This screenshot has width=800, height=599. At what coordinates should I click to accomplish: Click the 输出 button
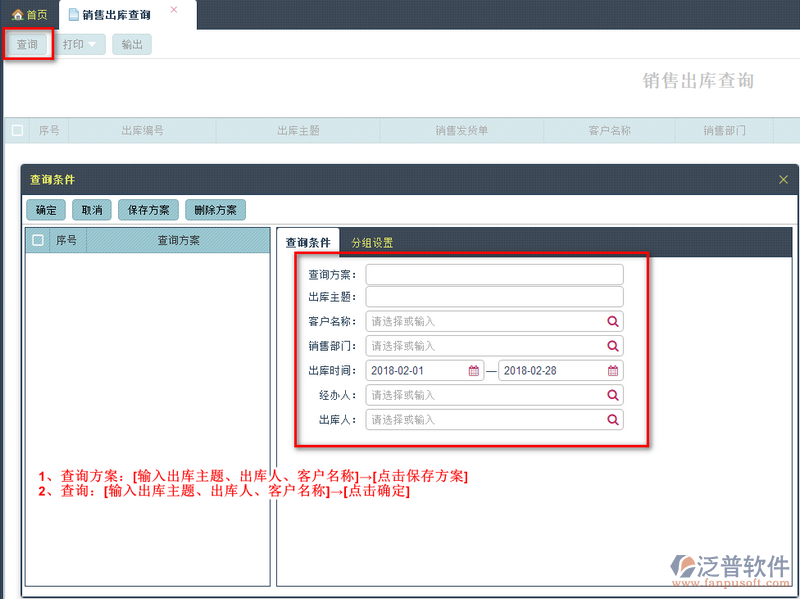pos(132,44)
